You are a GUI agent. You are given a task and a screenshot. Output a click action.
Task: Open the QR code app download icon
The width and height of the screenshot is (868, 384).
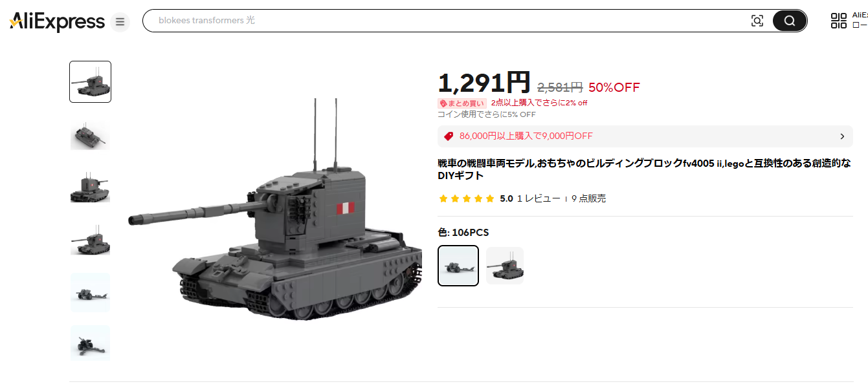[x=838, y=21]
